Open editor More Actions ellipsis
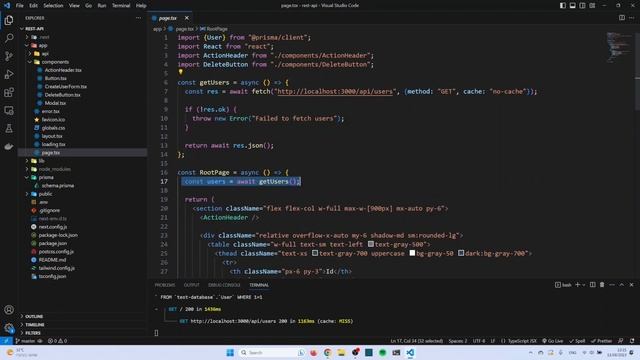The height and width of the screenshot is (360, 640). click(631, 18)
